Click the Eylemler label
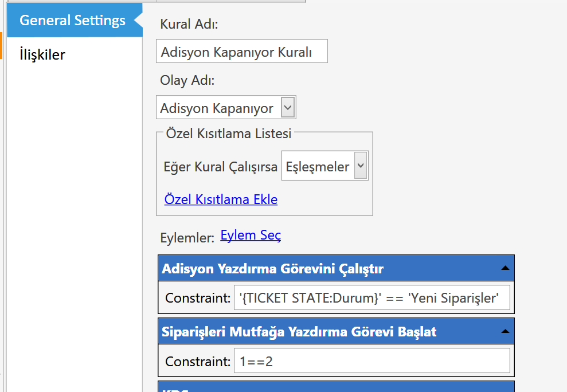The image size is (567, 392). 187,238
